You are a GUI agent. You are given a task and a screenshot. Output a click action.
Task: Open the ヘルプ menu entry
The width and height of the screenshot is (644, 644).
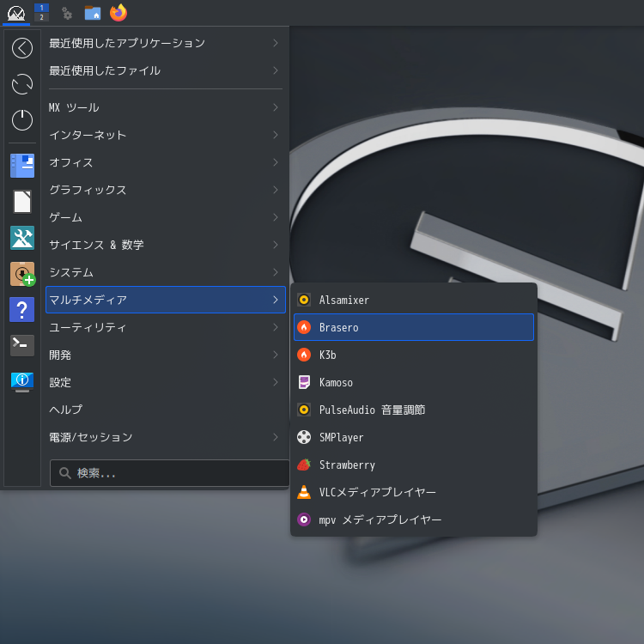pos(166,410)
